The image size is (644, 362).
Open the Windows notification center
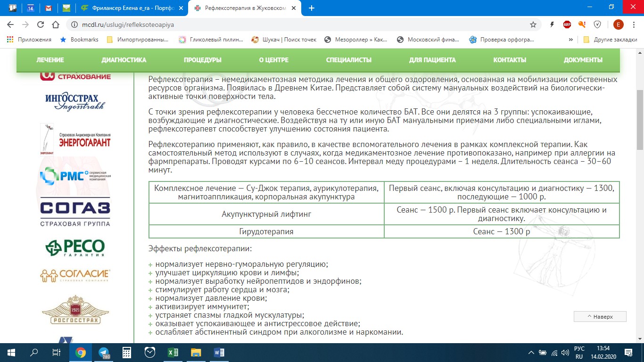click(x=628, y=352)
